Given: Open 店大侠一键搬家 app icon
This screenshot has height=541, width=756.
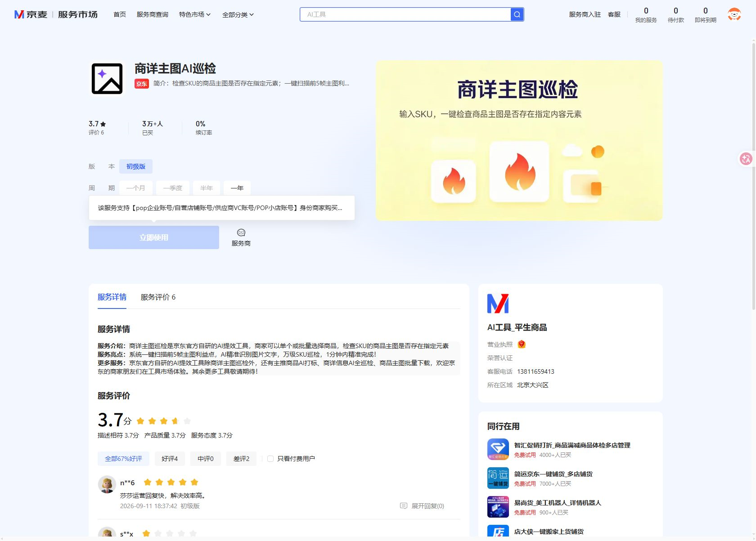Looking at the screenshot, I should pyautogui.click(x=498, y=531).
